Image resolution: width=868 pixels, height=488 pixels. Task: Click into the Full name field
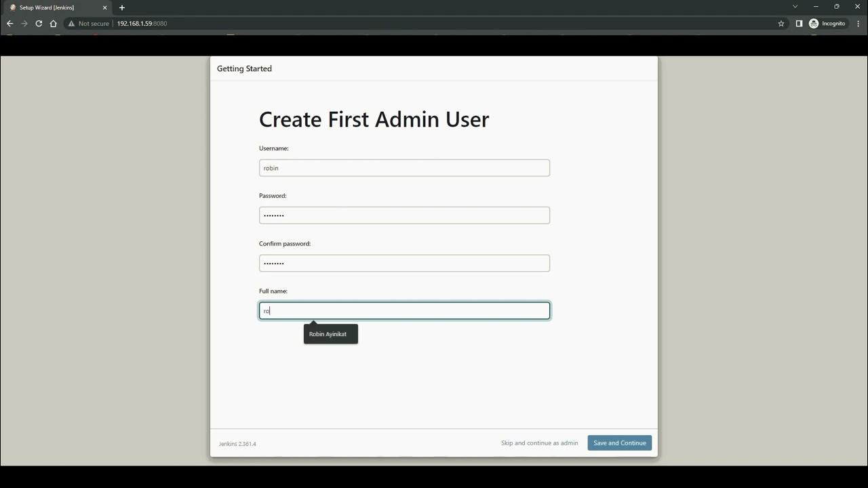coord(404,310)
